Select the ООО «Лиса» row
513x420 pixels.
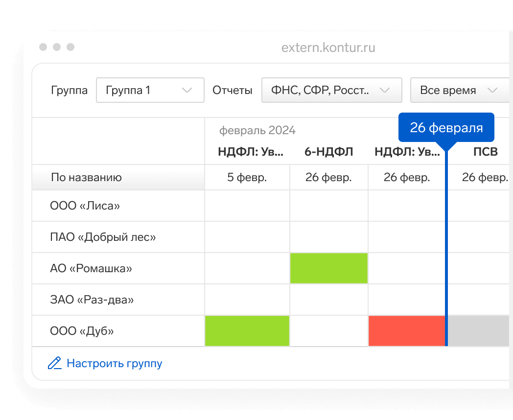click(x=85, y=206)
